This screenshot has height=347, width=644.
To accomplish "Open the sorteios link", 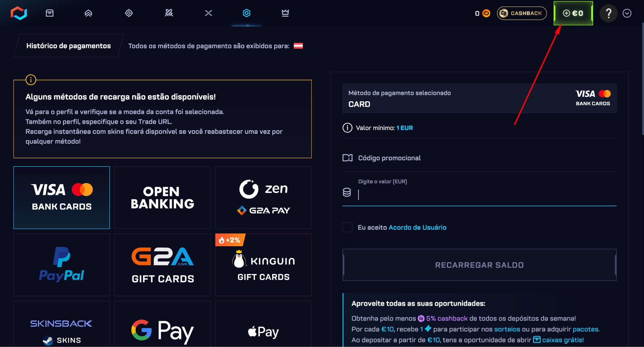I will click(x=507, y=329).
